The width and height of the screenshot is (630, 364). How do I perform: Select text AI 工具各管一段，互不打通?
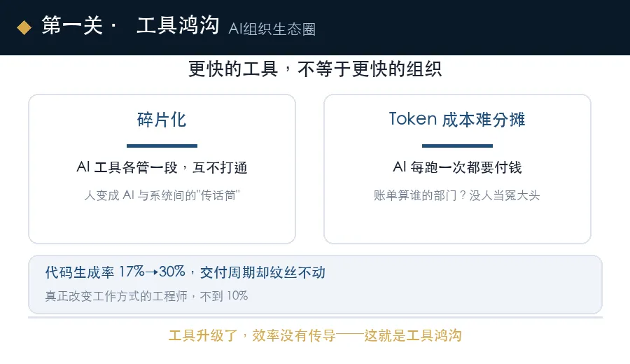point(162,167)
